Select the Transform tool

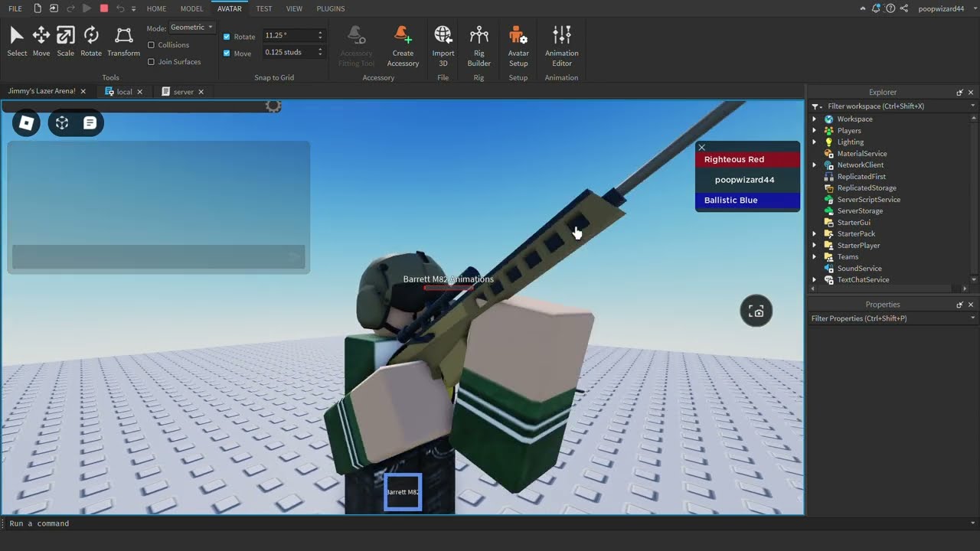click(123, 41)
